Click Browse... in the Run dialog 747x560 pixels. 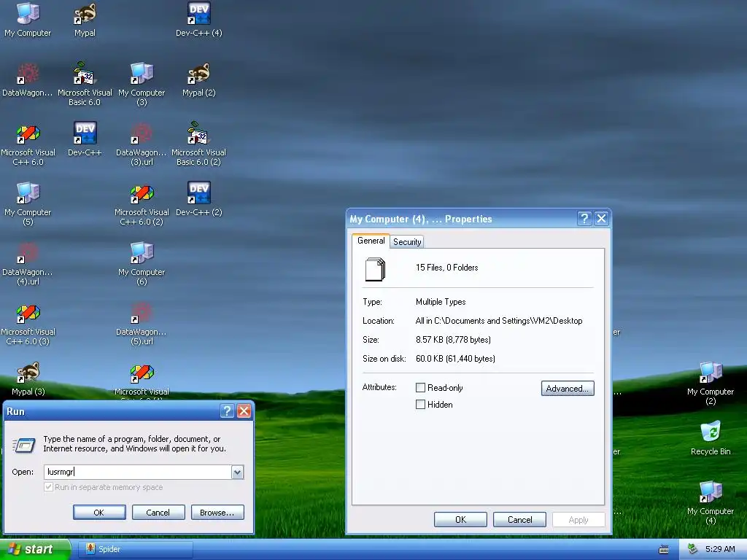[x=217, y=513]
